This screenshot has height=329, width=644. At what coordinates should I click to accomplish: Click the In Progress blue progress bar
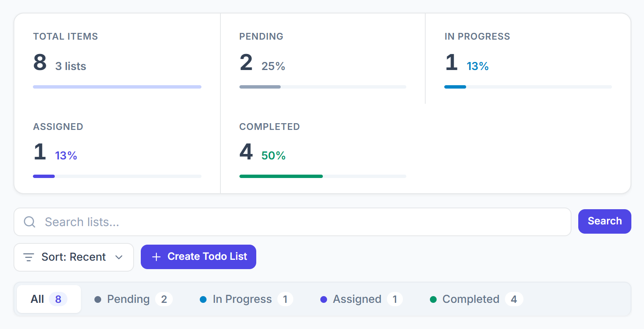point(455,87)
